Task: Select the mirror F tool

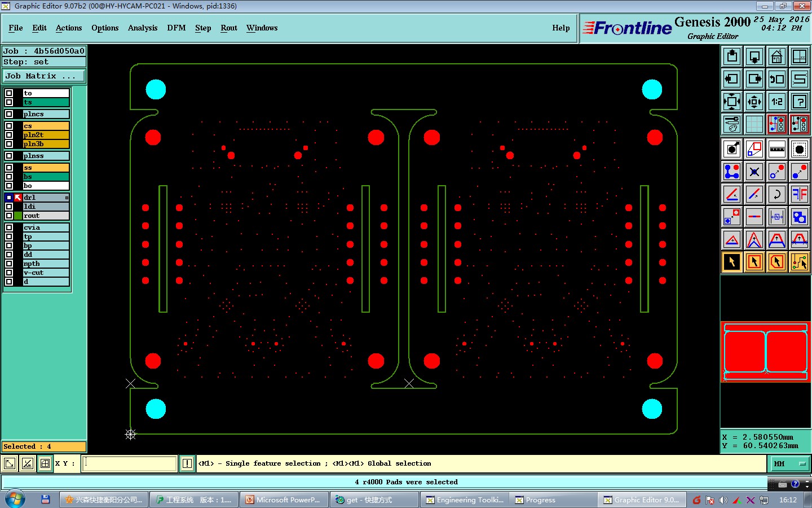Action: click(x=800, y=194)
